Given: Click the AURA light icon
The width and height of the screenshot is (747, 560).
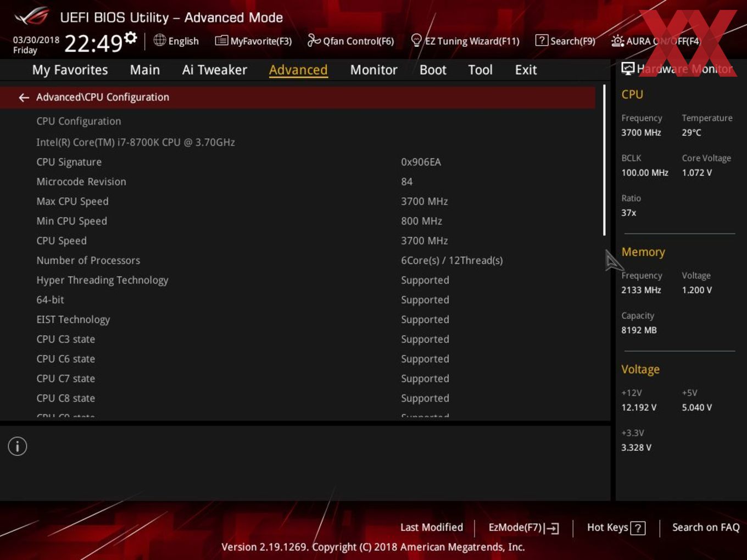Looking at the screenshot, I should click(x=617, y=41).
